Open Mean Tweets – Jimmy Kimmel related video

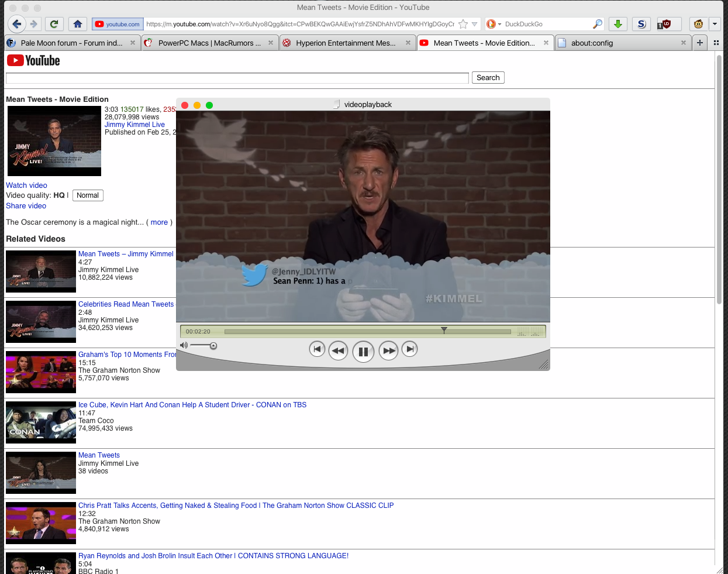[126, 254]
